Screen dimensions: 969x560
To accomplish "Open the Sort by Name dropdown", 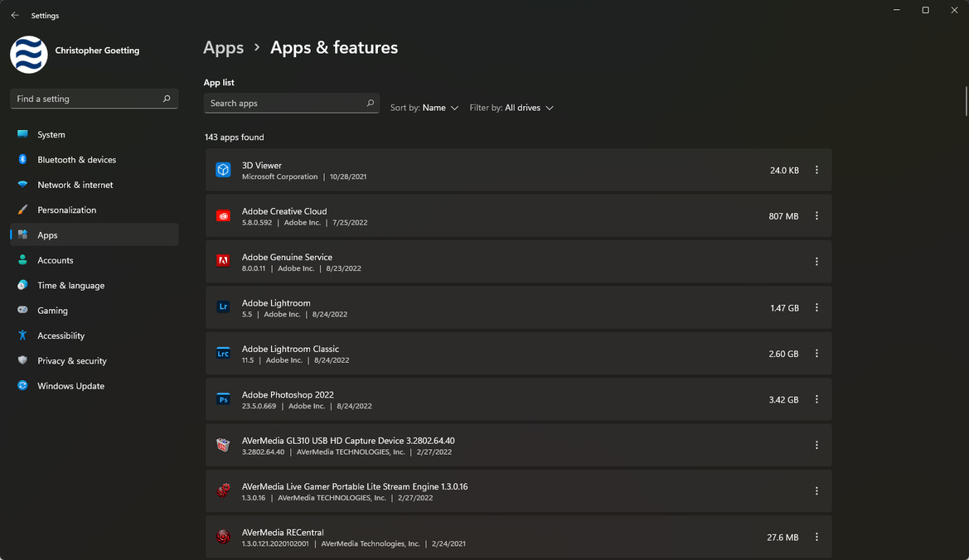I will [424, 108].
